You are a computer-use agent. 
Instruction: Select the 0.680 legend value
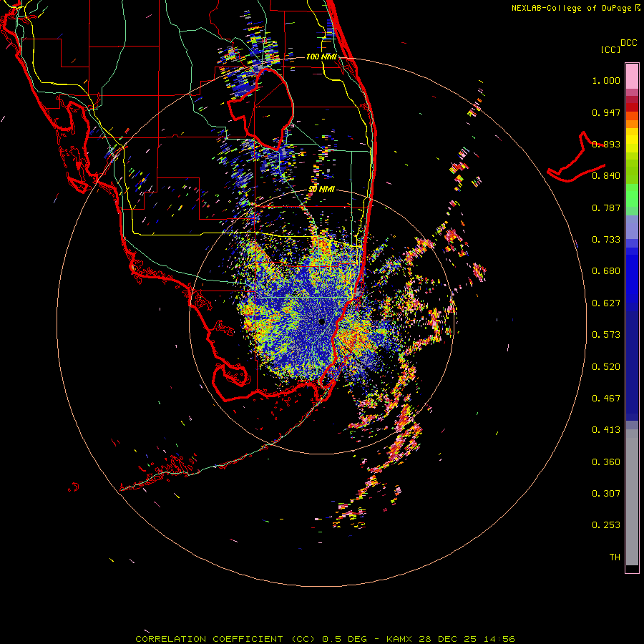point(606,271)
